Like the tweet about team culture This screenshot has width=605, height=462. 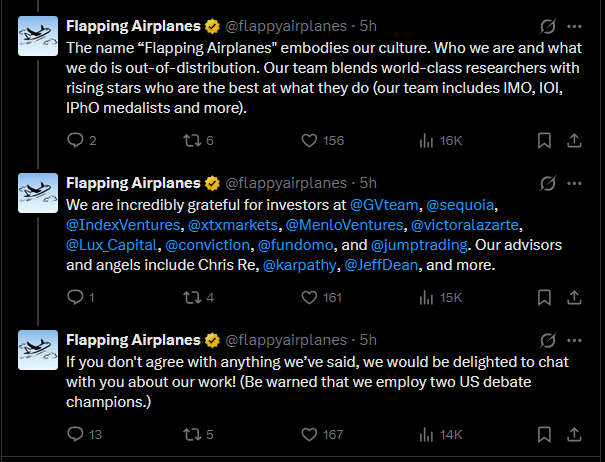(310, 141)
